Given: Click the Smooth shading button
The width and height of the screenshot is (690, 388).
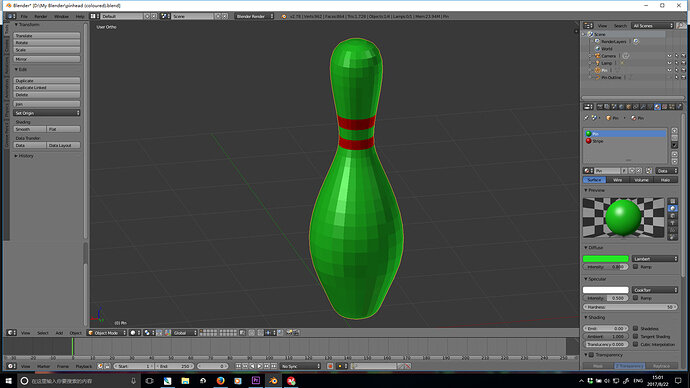Looking at the screenshot, I should tap(30, 129).
